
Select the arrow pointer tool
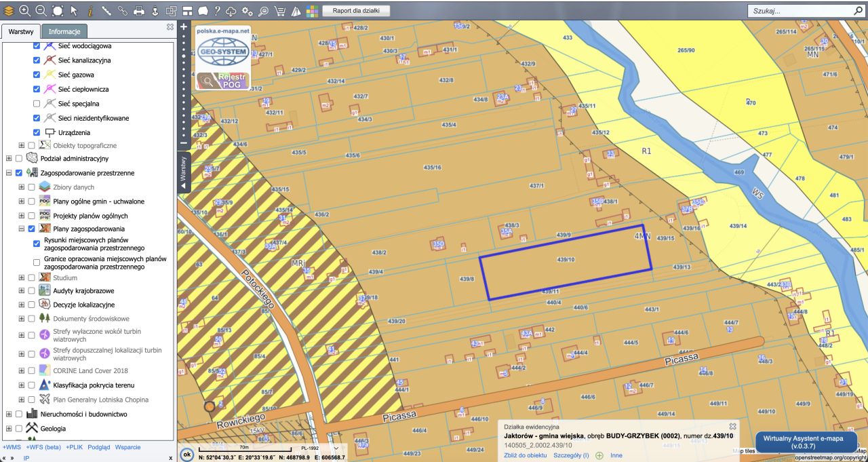(74, 10)
